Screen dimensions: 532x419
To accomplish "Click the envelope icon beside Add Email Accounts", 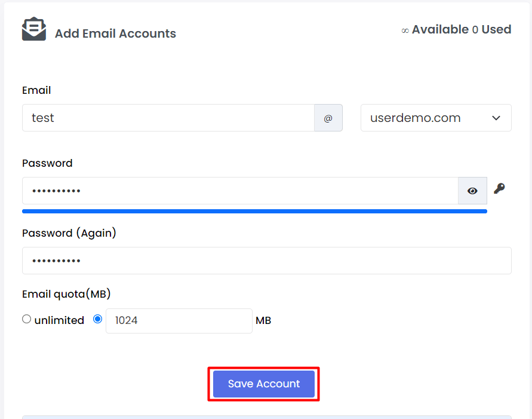I will point(34,29).
